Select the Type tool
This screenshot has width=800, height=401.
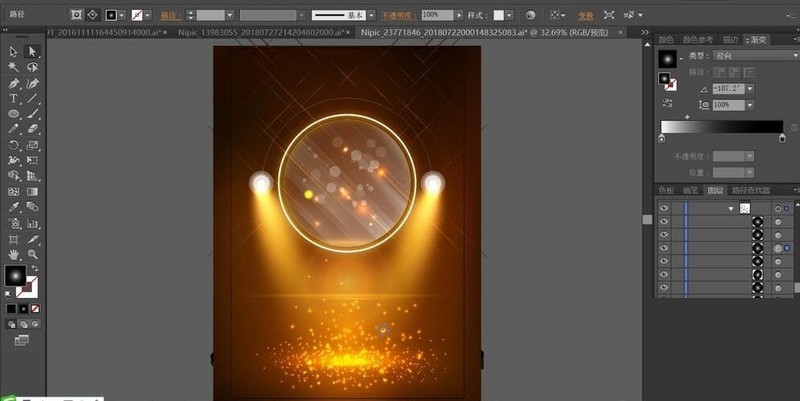[x=14, y=98]
